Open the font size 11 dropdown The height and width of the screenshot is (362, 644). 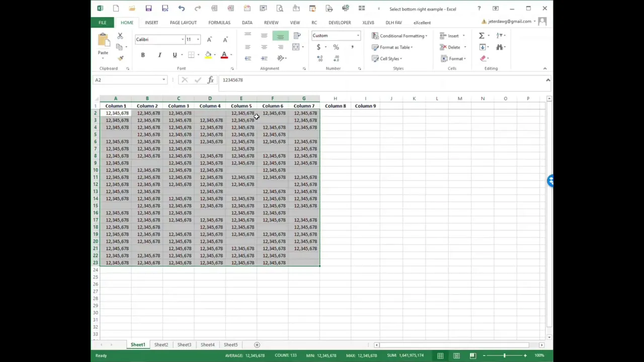pos(198,40)
